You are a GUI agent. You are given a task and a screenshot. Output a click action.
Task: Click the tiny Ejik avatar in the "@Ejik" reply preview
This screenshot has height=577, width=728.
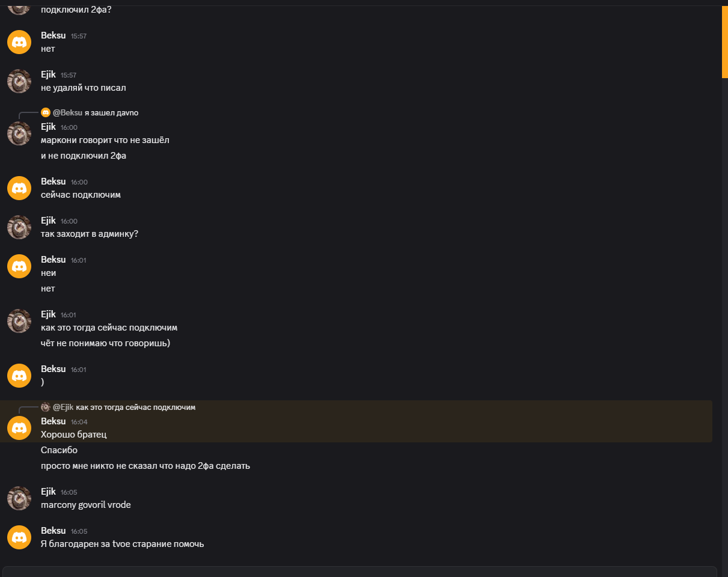click(x=45, y=407)
